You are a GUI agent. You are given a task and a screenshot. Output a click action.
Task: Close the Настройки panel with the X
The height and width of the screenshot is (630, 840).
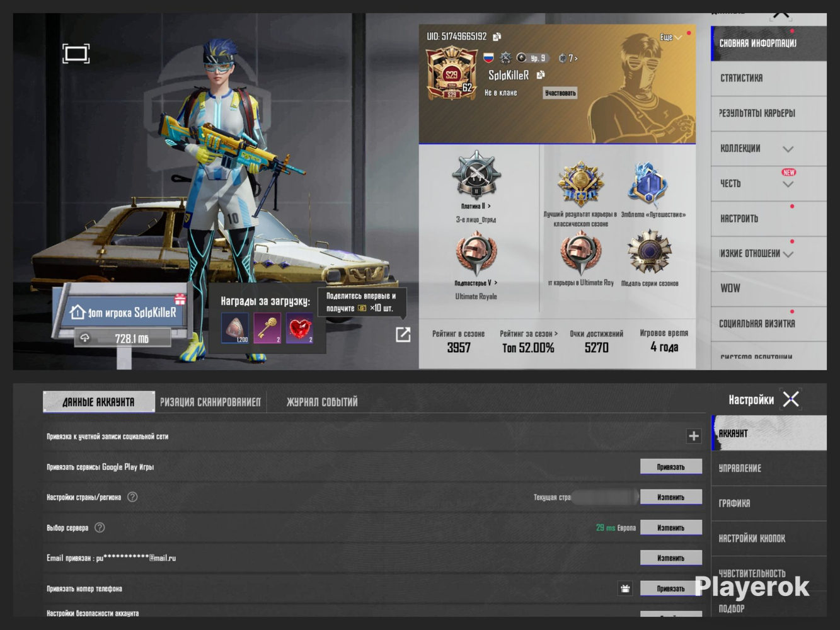(791, 399)
